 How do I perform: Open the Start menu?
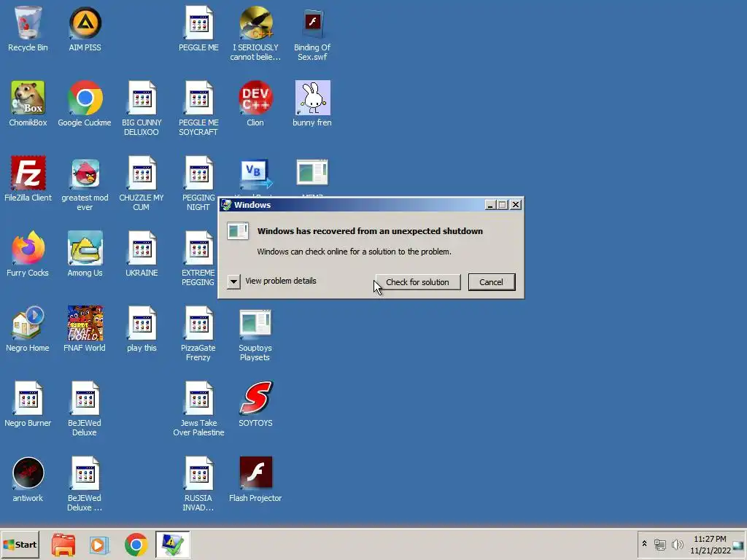pos(20,545)
